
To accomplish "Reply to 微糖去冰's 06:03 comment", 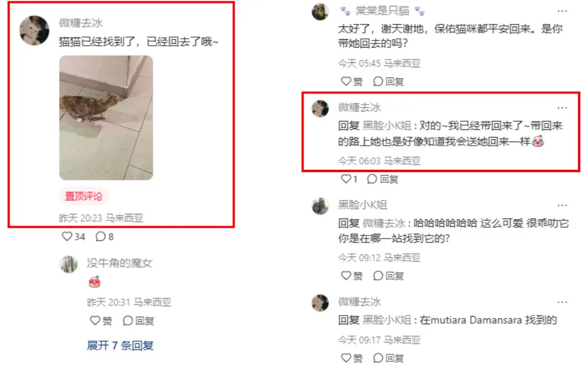I will pyautogui.click(x=383, y=179).
